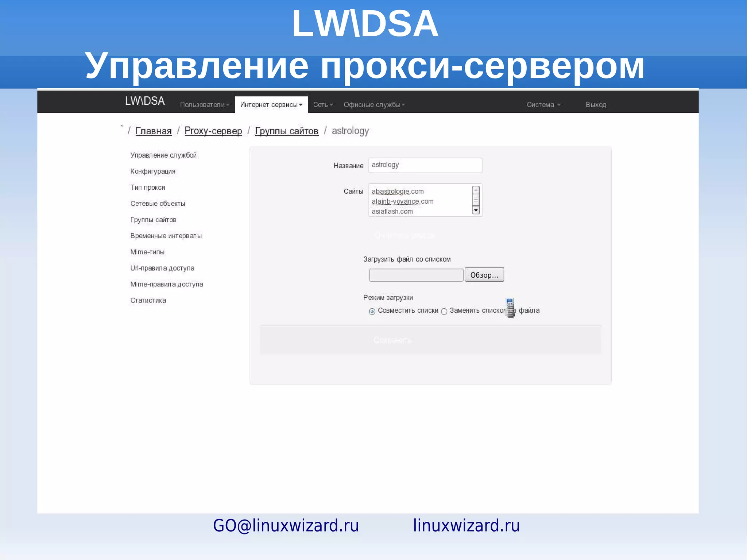Click the Сайты scrollbar down arrow
This screenshot has width=747, height=560.
coord(476,211)
